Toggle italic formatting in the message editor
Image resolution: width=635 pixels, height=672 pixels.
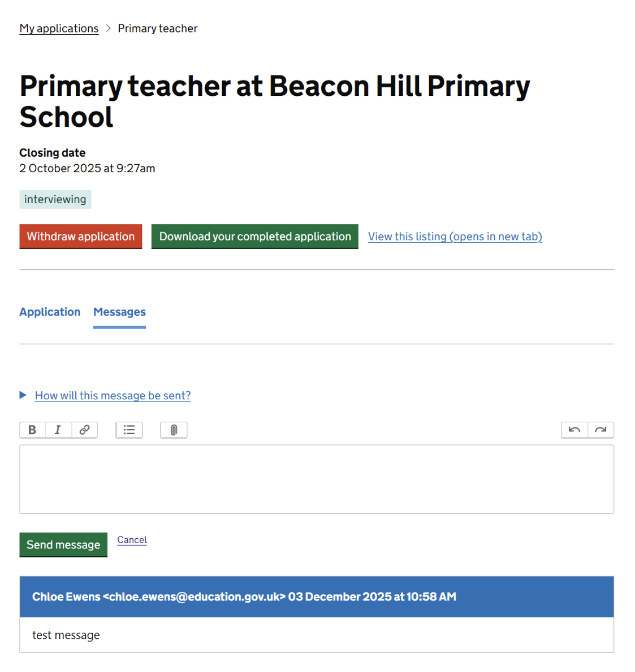[58, 430]
